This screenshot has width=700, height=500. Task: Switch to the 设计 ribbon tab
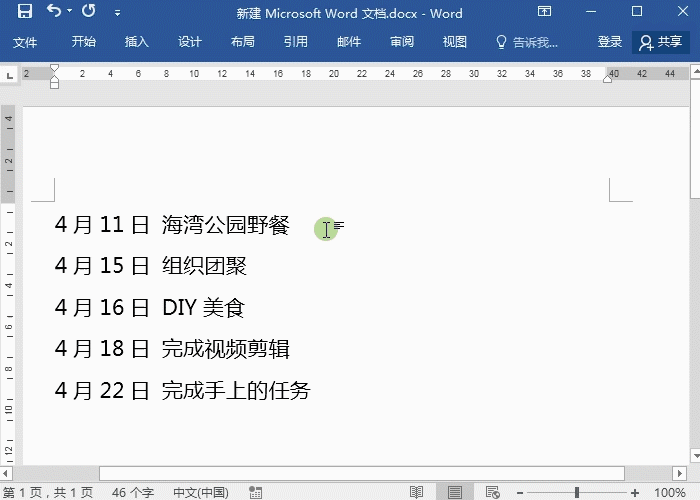click(x=190, y=42)
